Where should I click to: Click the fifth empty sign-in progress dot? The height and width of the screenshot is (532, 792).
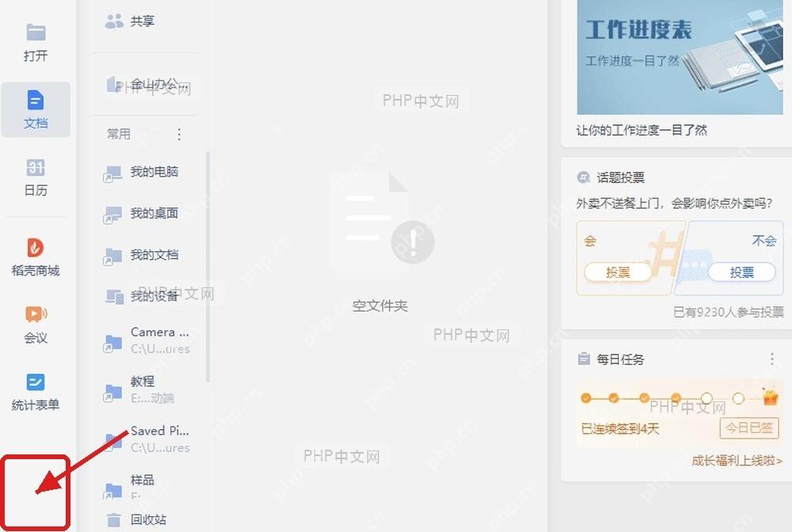[x=706, y=398]
